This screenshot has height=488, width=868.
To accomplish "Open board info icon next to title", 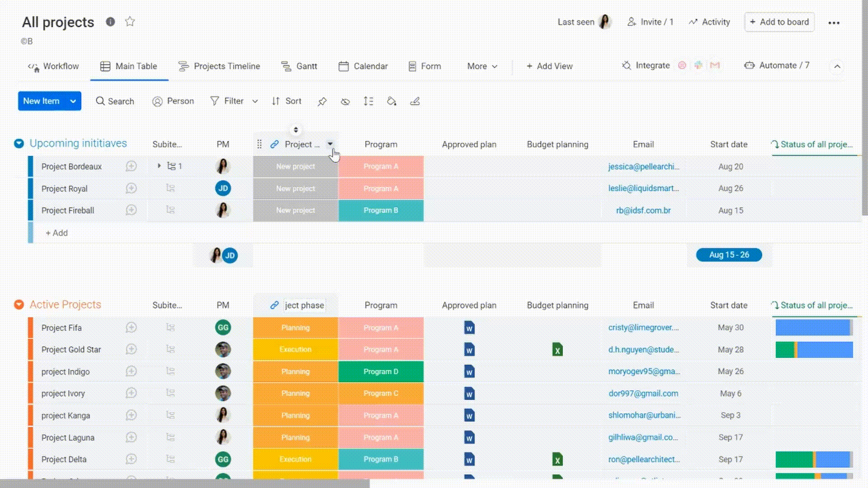I will coord(110,22).
